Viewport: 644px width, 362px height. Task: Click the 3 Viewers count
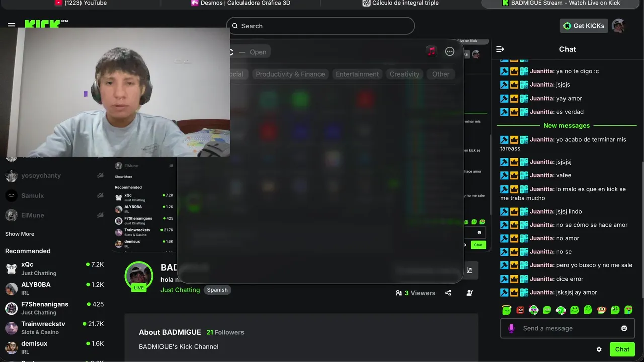(x=416, y=293)
